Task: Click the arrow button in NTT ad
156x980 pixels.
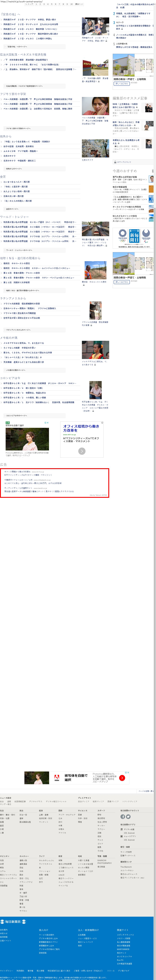Action: [82, 451]
